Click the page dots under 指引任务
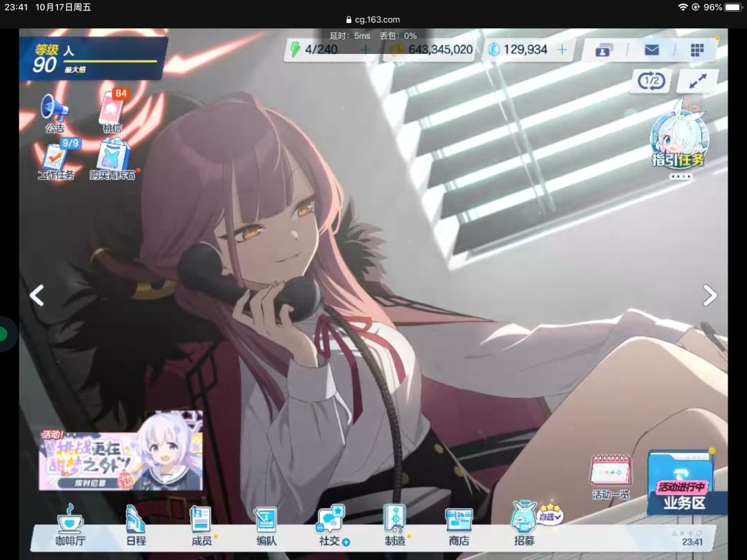This screenshot has height=560, width=747. [681, 176]
